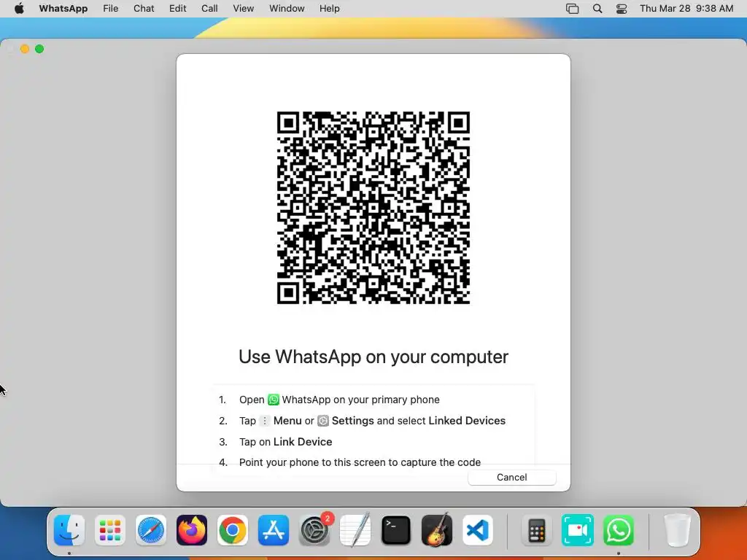Screen dimensions: 747x560
Task: Open System Settings from the Dock
Action: (314, 530)
